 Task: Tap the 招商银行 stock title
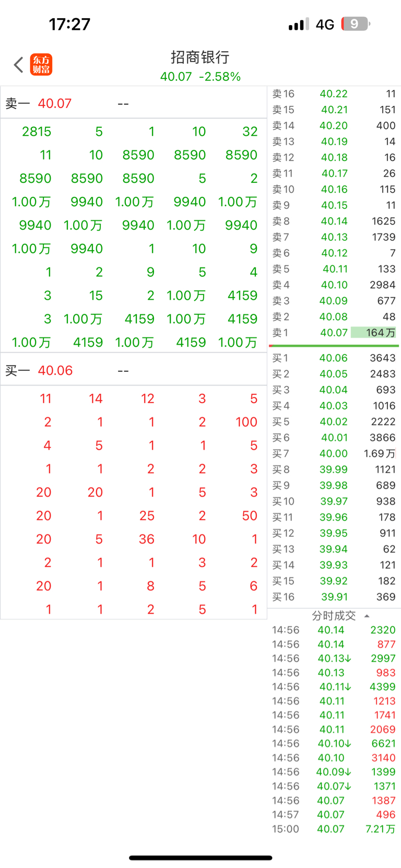coord(200,57)
